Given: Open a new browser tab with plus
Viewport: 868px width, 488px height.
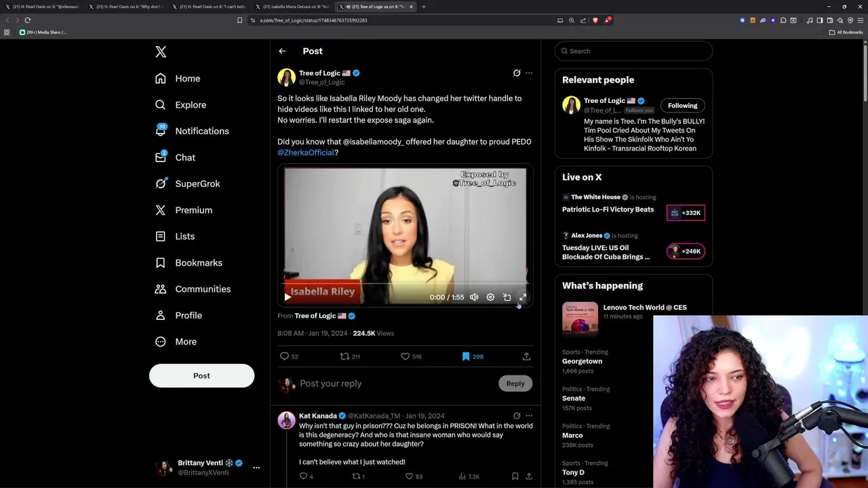Looking at the screenshot, I should 424,7.
